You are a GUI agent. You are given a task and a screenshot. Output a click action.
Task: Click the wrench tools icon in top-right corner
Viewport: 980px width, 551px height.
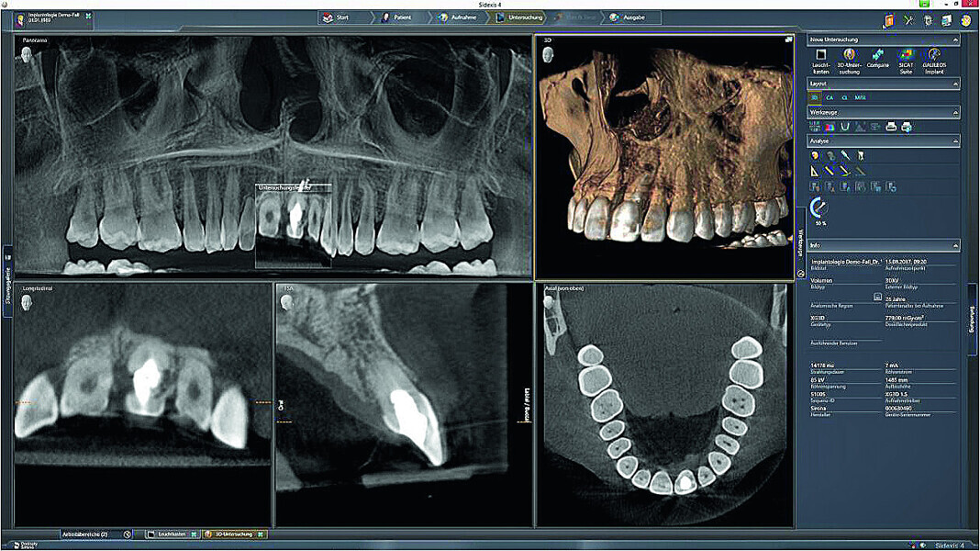point(908,20)
